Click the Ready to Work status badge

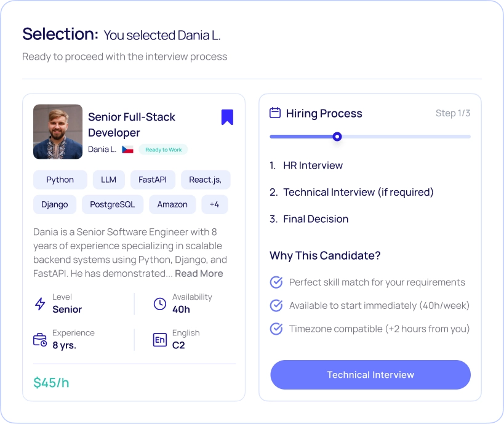tap(163, 149)
